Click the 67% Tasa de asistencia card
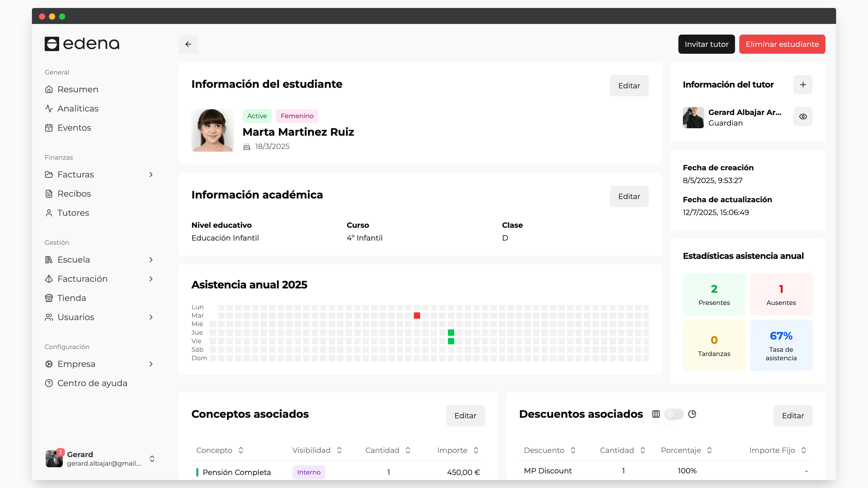This screenshot has width=868, height=488. tap(781, 345)
